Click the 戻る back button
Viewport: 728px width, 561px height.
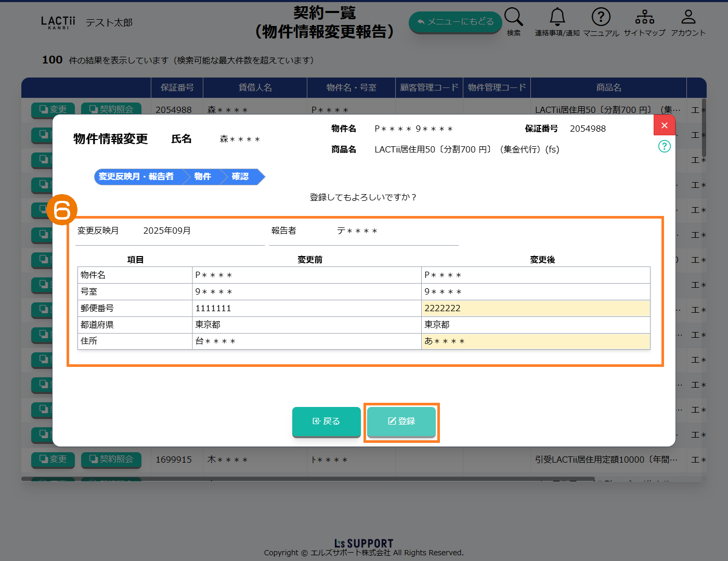(326, 421)
